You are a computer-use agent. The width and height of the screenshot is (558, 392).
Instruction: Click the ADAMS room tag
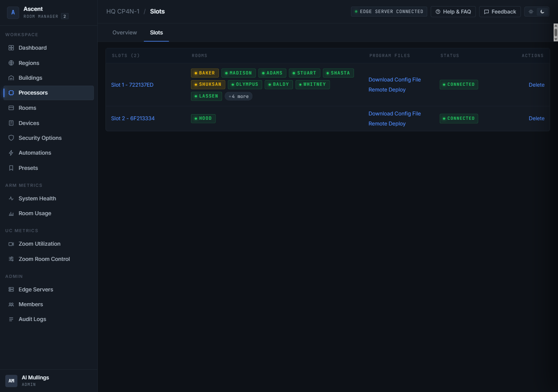[x=272, y=73]
